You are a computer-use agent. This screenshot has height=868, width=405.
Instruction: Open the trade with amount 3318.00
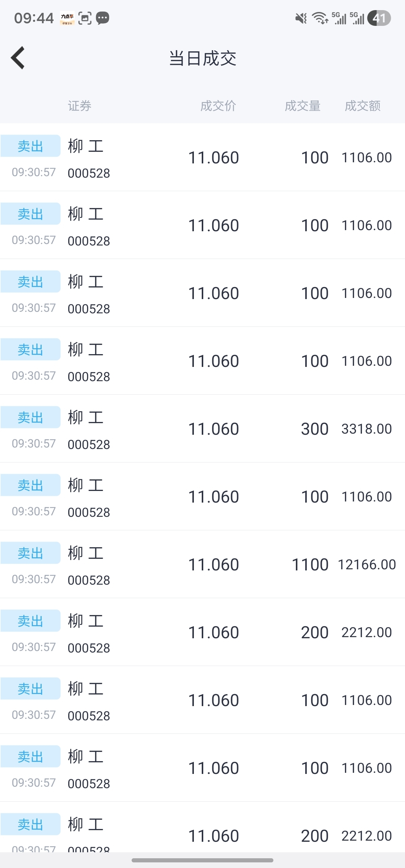pos(202,428)
